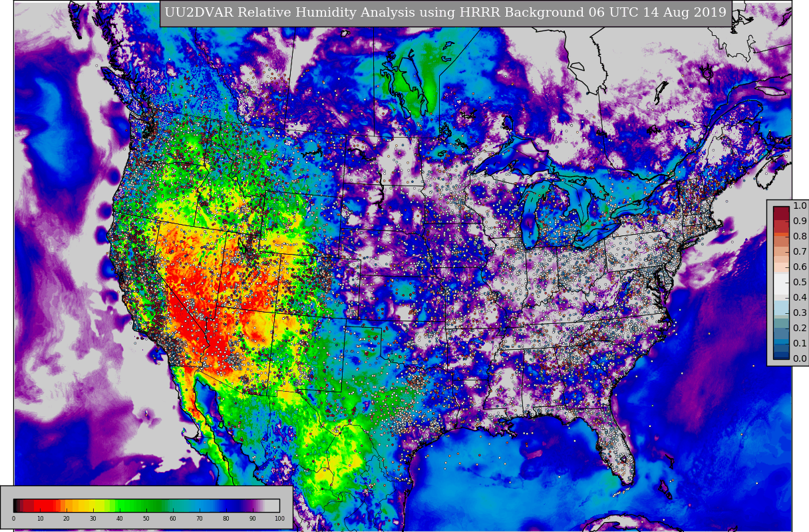Screen dimensions: 809x532
Task: Click the 60 tick label on the humidity colorbar
Action: coord(173,519)
